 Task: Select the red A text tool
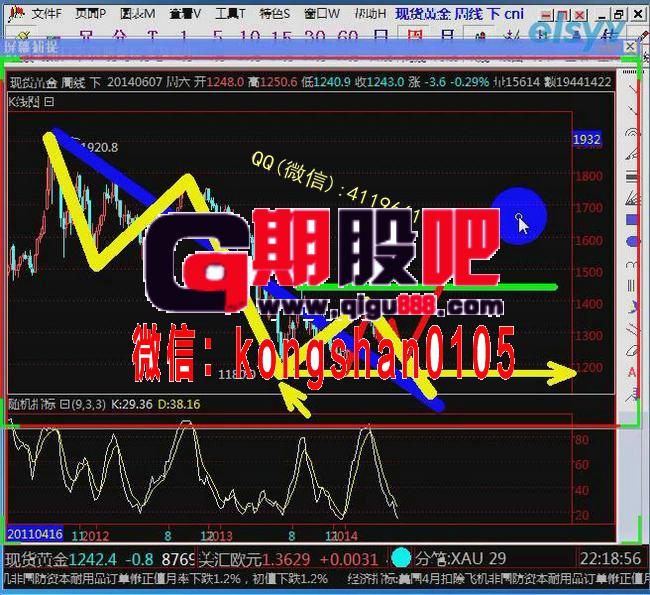[633, 372]
